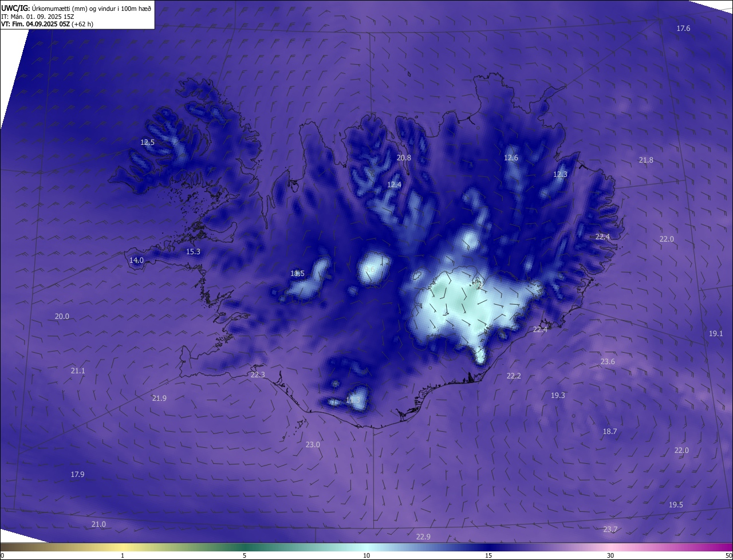The width and height of the screenshot is (733, 560).
Task: Select the 30 tick on the colour scale
Action: pyautogui.click(x=610, y=556)
